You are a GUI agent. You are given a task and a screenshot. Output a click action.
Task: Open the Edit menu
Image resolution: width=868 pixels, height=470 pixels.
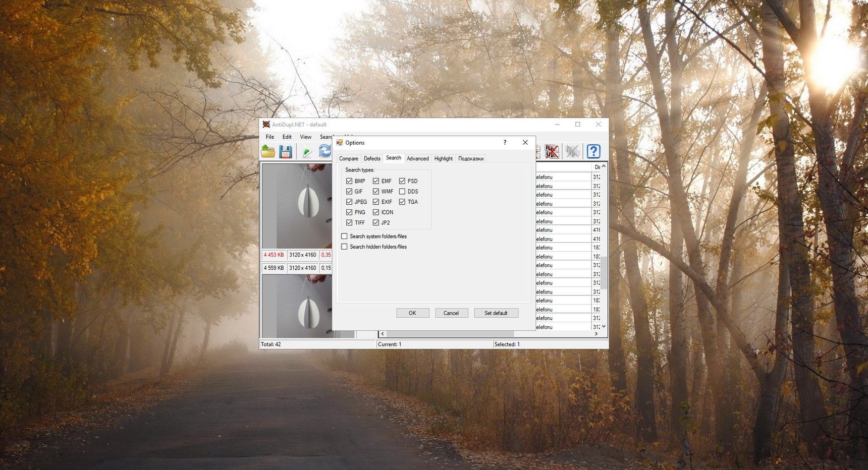[287, 137]
